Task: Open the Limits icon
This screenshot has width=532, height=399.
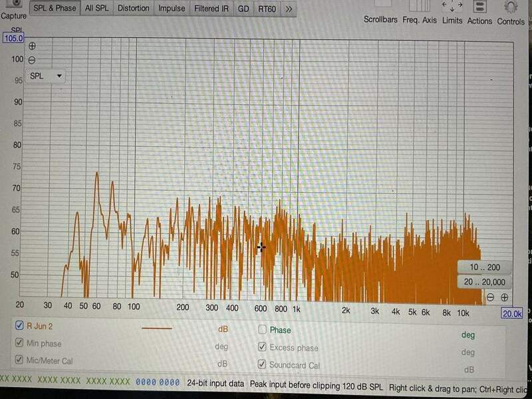Action: 452,6
